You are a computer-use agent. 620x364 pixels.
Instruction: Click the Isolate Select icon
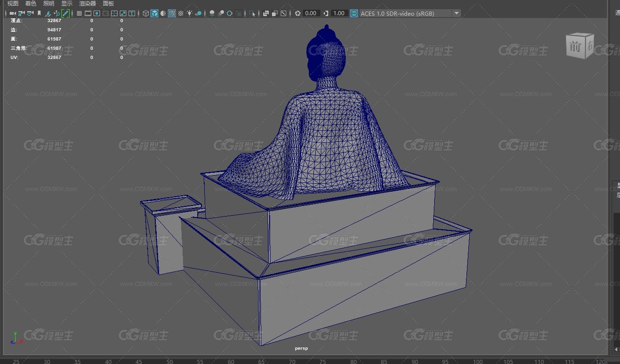252,13
